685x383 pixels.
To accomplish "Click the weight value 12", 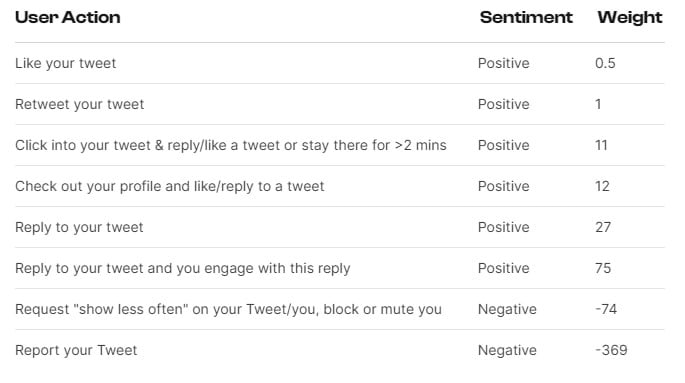I will 602,186.
